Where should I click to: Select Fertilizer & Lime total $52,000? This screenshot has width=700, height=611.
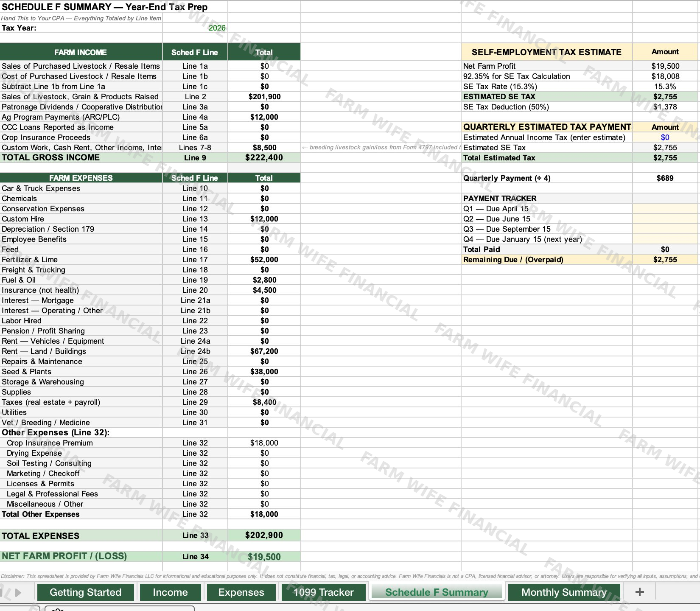264,260
